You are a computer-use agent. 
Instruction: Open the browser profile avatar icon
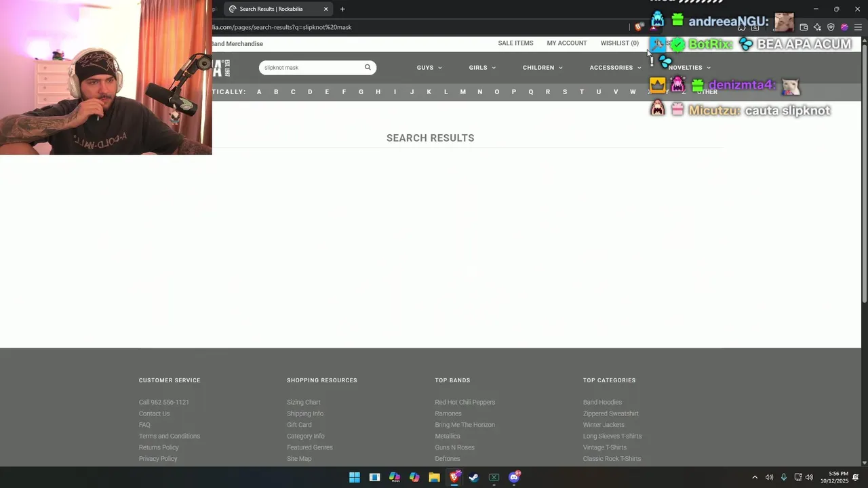coord(844,27)
